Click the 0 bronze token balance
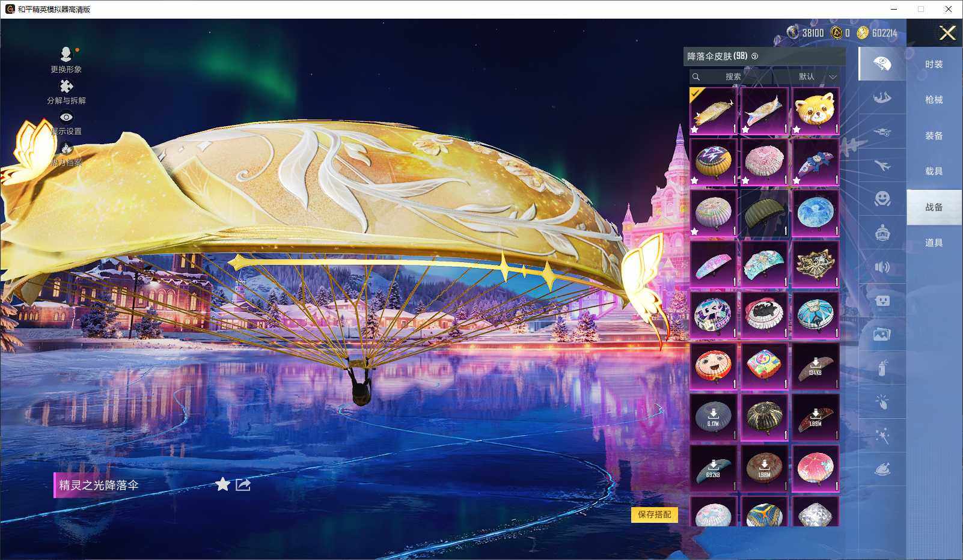Image resolution: width=963 pixels, height=560 pixels. point(840,33)
